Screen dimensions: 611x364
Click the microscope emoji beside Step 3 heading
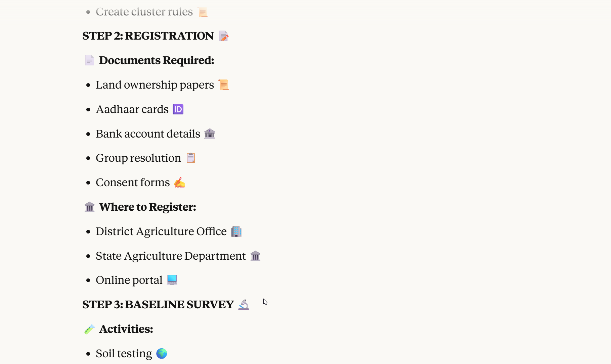click(x=244, y=304)
